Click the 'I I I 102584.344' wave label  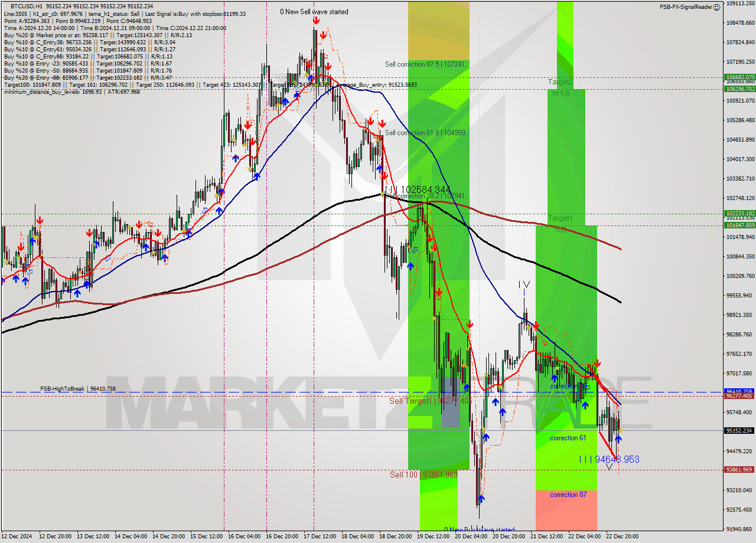(x=418, y=190)
